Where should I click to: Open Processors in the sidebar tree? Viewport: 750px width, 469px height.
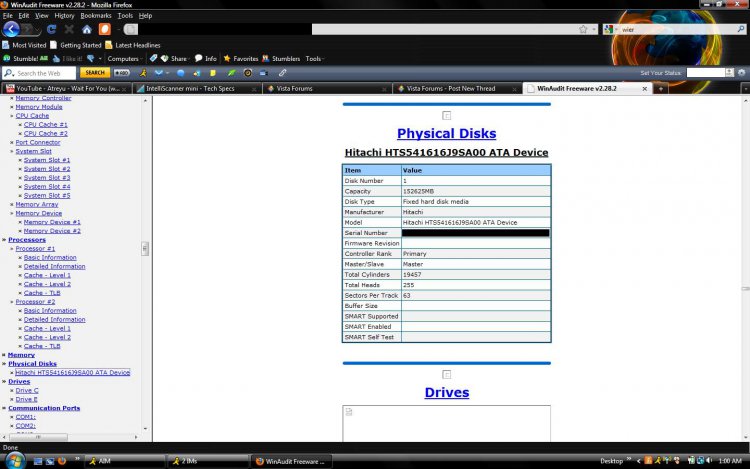27,240
